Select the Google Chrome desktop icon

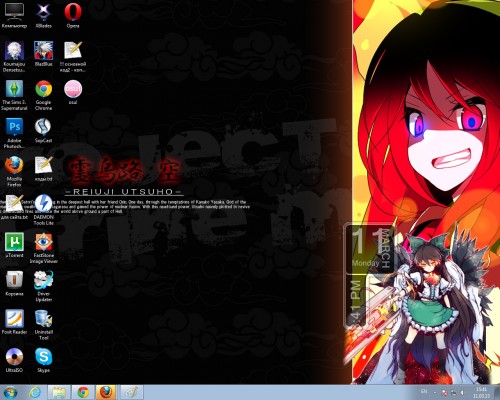click(x=43, y=95)
